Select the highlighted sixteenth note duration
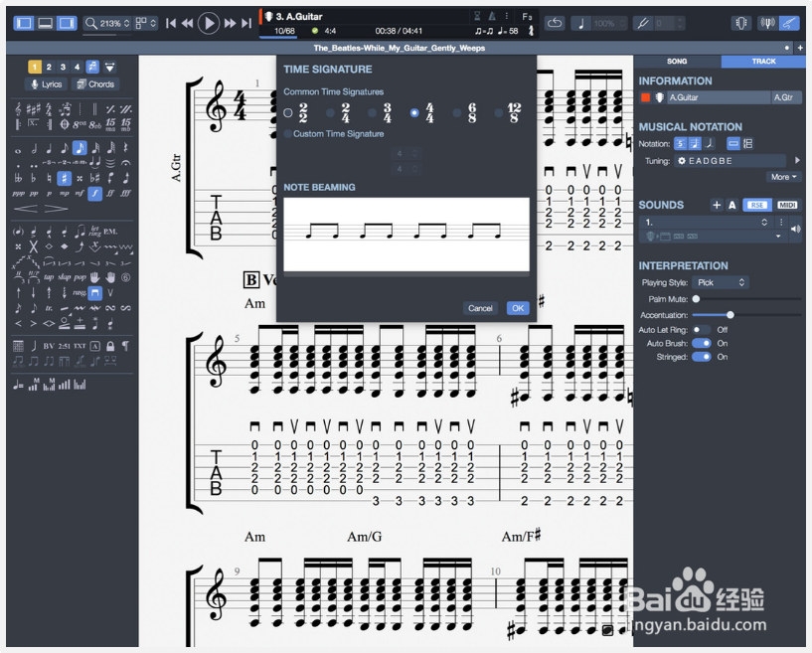Screen dimensions: 812x653 [80, 149]
